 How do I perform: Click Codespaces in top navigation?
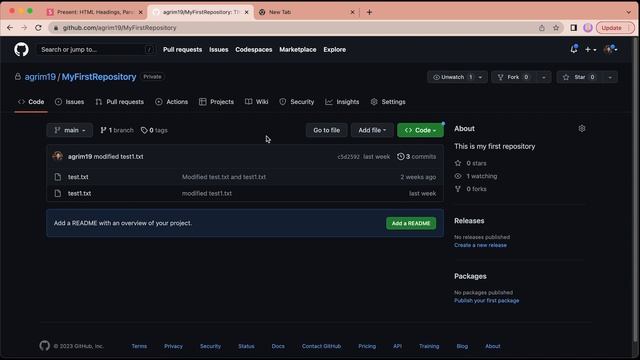[x=253, y=49]
